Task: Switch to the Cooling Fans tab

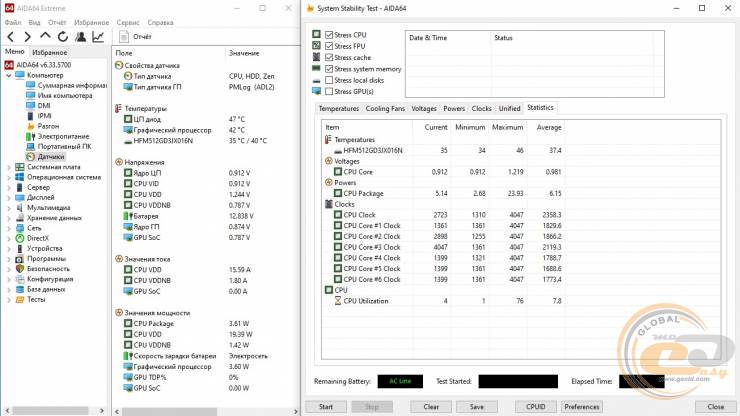Action: pos(385,109)
